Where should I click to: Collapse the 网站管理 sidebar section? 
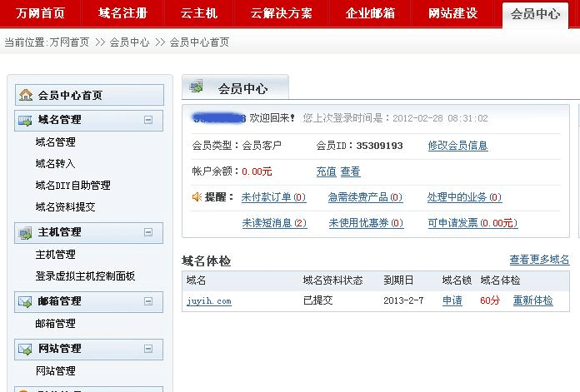(x=148, y=349)
